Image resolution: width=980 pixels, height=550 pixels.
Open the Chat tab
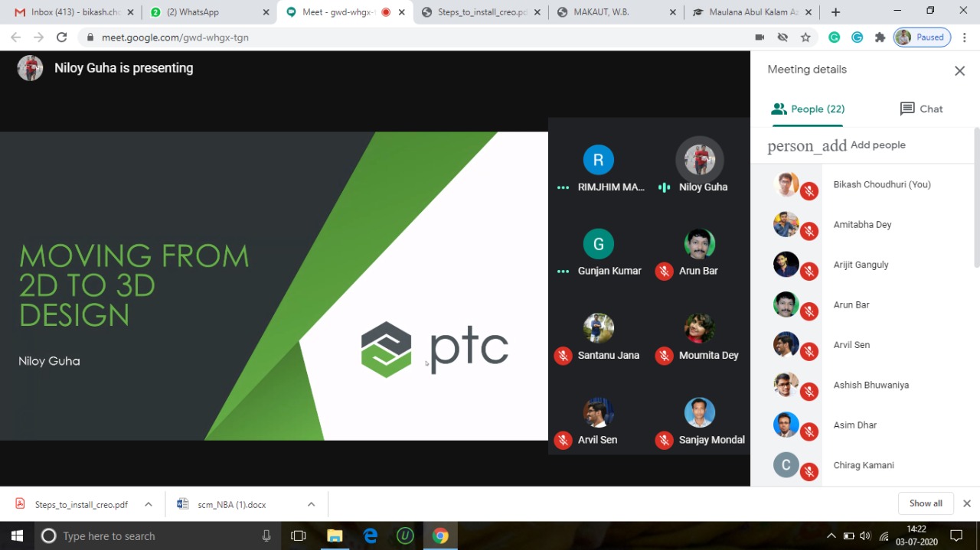(921, 109)
